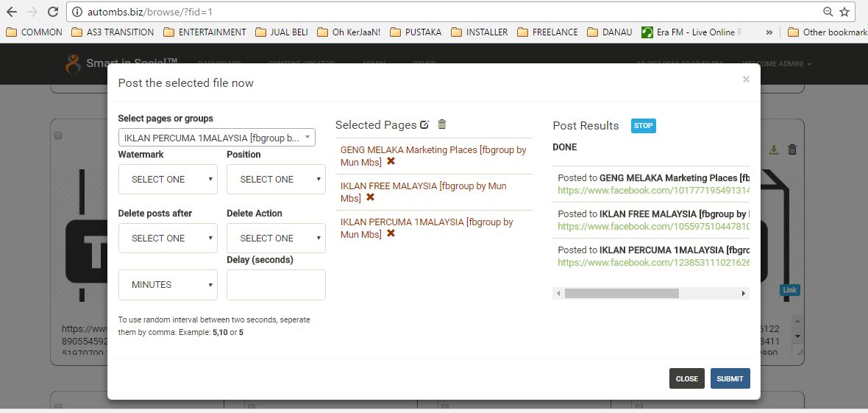The height and width of the screenshot is (413, 868).
Task: Click GENG MELAKA Marketing Places selected page
Action: 433,156
